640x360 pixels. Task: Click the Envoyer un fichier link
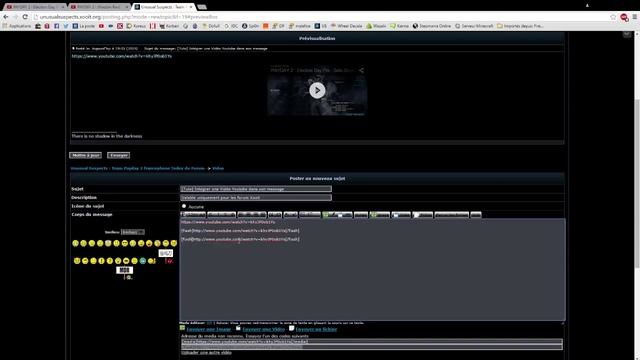point(316,329)
